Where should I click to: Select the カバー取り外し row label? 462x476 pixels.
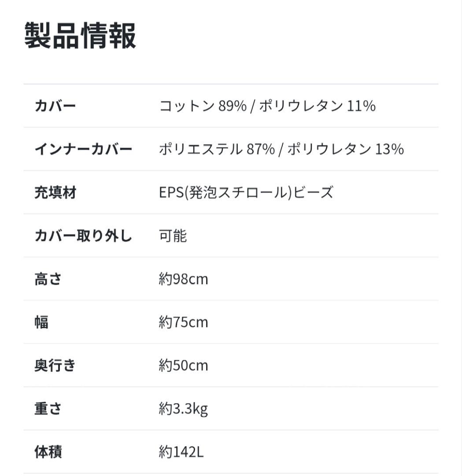pos(83,236)
